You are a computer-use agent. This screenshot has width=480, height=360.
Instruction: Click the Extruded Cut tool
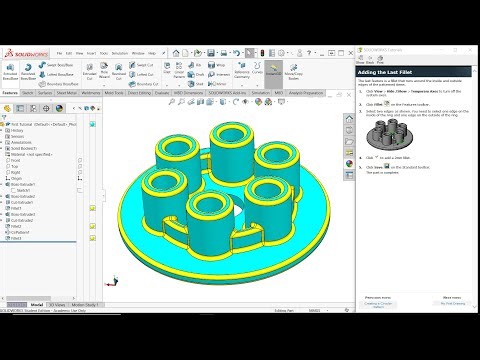89,72
